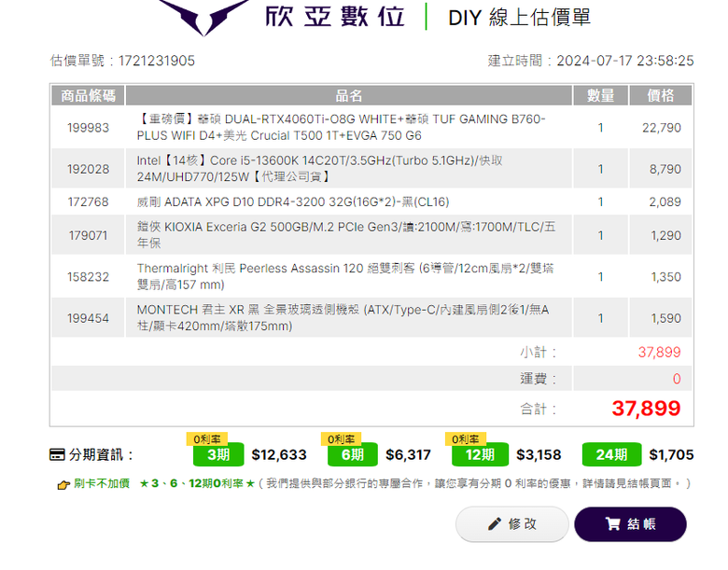Click the 商品條碼 column header
728x570 pixels.
[x=88, y=95]
